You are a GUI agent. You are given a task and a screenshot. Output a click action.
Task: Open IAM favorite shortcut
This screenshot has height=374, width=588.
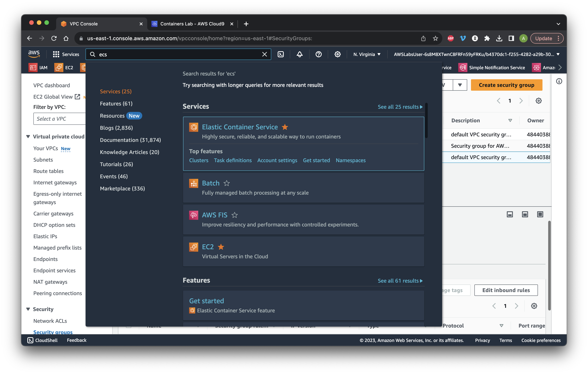(x=38, y=68)
